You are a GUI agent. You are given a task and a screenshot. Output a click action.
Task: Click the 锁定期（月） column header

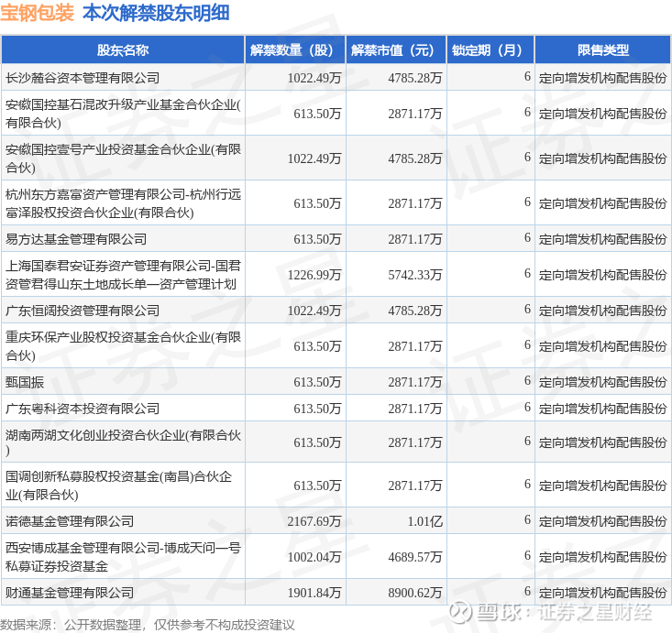tap(490, 50)
